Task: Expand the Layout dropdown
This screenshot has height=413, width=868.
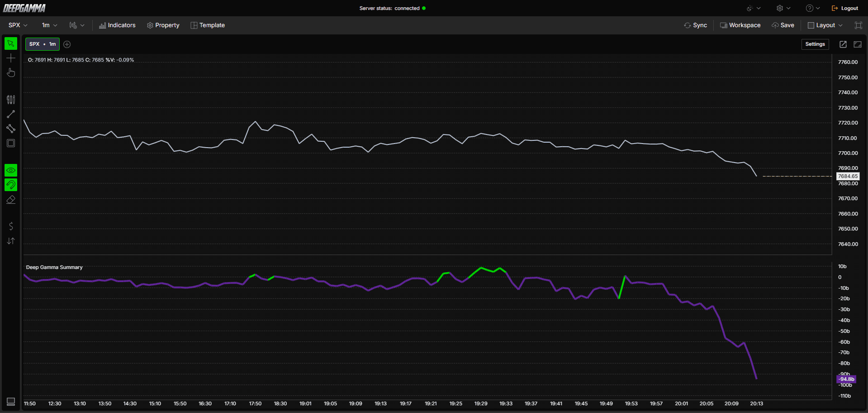Action: 825,25
